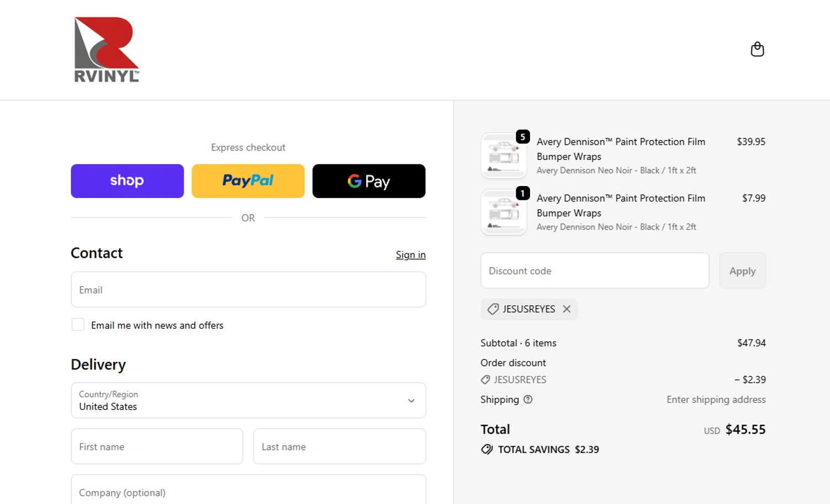The image size is (830, 504).
Task: Click quantity badge 5 on first item
Action: 523,137
